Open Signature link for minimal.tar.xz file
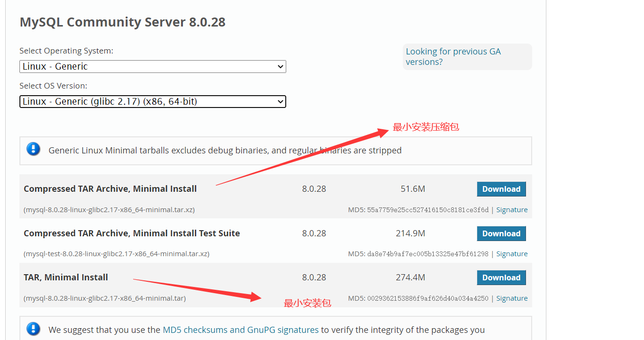Image resolution: width=644 pixels, height=340 pixels. pyautogui.click(x=512, y=210)
